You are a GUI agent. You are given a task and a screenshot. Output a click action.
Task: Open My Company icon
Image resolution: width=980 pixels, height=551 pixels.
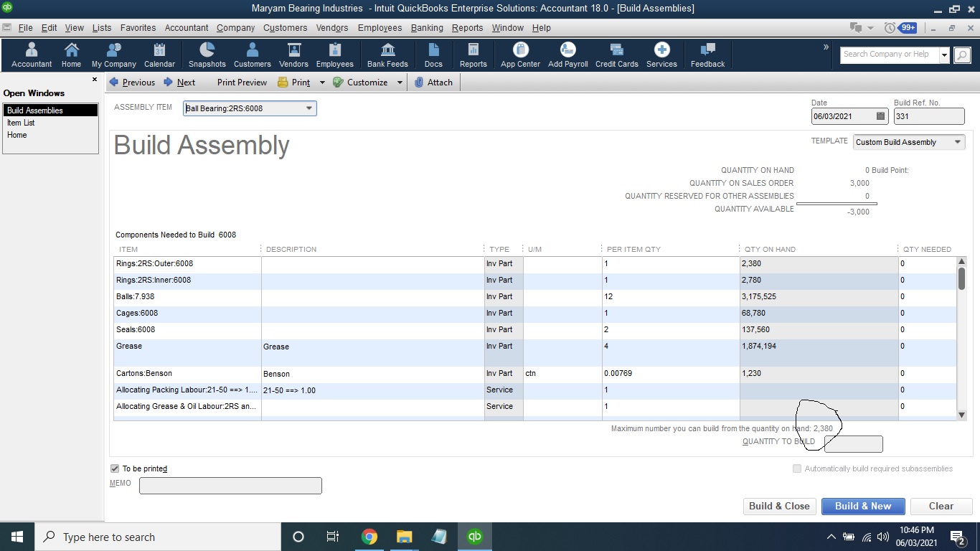(x=113, y=55)
